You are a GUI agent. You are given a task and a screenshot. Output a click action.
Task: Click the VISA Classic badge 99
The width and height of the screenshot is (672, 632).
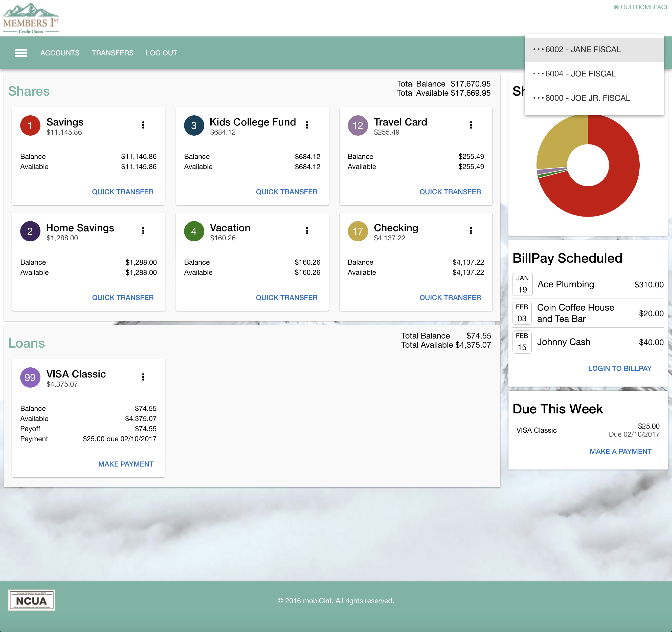(30, 377)
